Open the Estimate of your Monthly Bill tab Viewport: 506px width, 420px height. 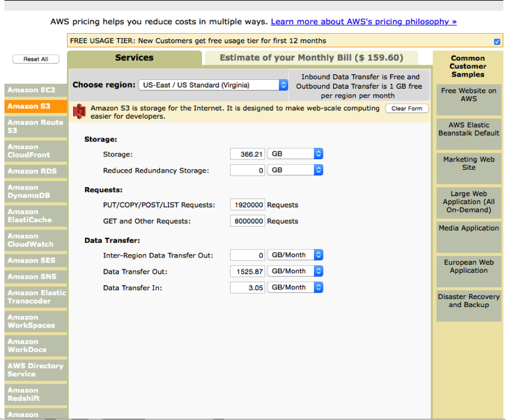coord(311,58)
